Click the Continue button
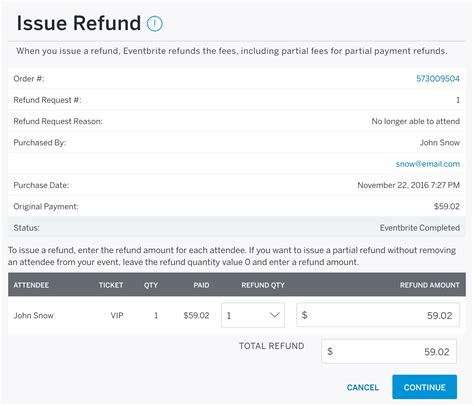The image size is (474, 406). pyautogui.click(x=424, y=387)
